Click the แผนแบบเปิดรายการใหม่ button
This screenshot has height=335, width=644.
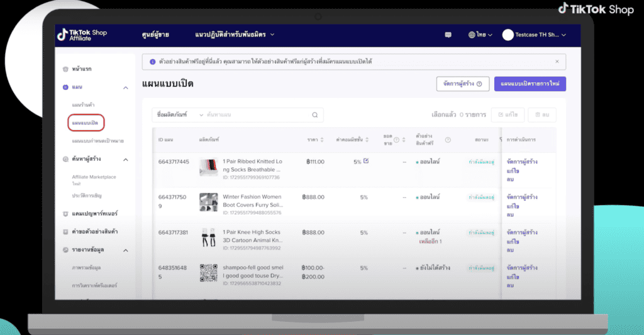[530, 84]
